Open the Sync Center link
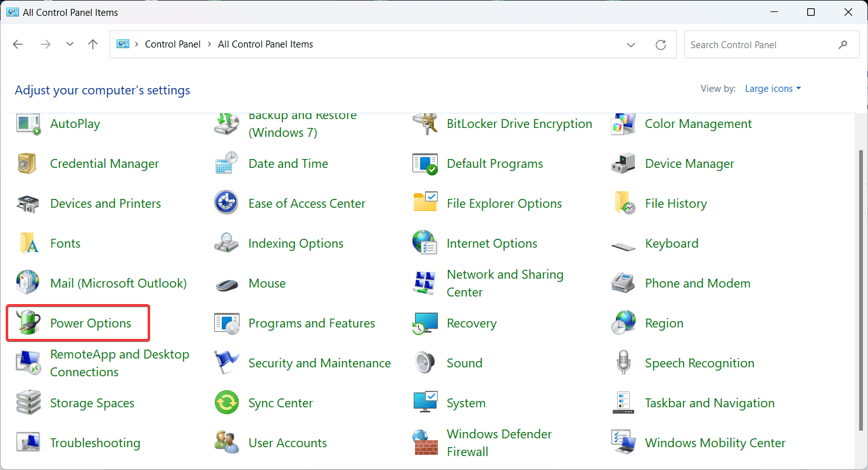 click(281, 403)
